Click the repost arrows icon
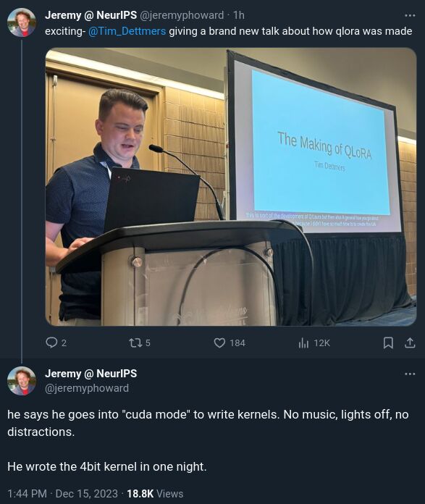Screen dimensions: 425x504 135,343
